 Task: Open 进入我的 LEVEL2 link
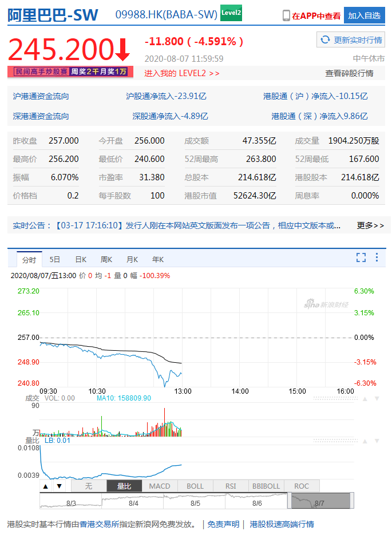tap(181, 73)
